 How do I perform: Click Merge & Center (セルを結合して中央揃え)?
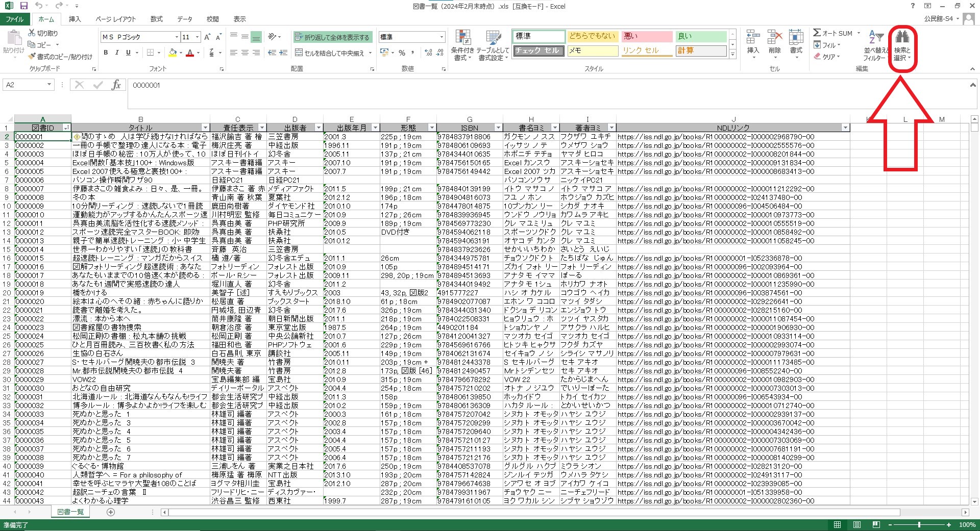pyautogui.click(x=333, y=53)
